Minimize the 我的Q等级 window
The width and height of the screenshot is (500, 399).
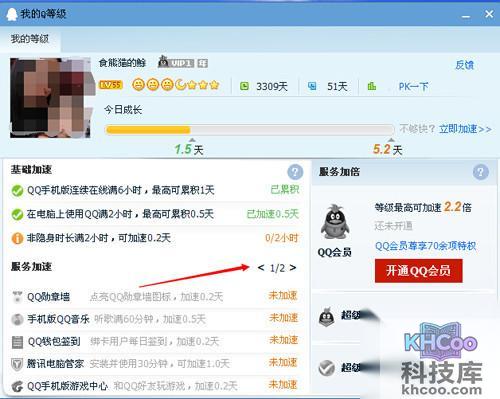466,16
